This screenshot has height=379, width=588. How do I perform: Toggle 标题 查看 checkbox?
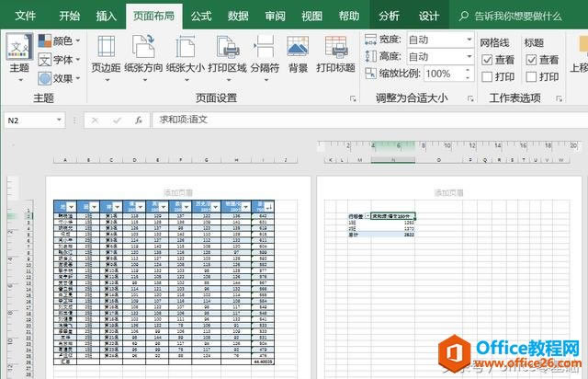pos(530,59)
